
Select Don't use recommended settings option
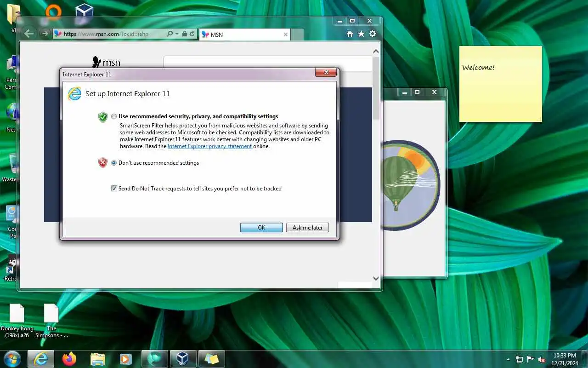(114, 163)
